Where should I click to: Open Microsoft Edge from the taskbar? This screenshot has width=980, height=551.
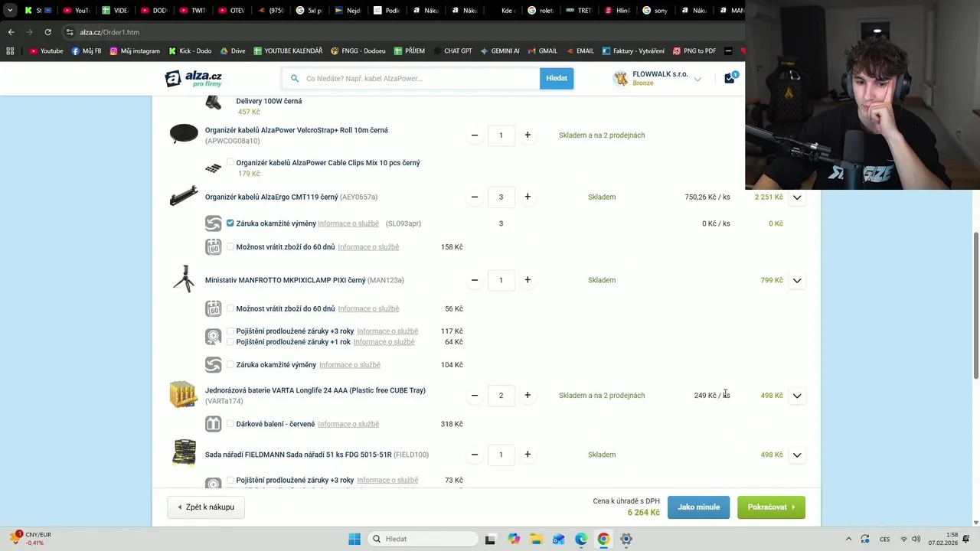tap(581, 539)
